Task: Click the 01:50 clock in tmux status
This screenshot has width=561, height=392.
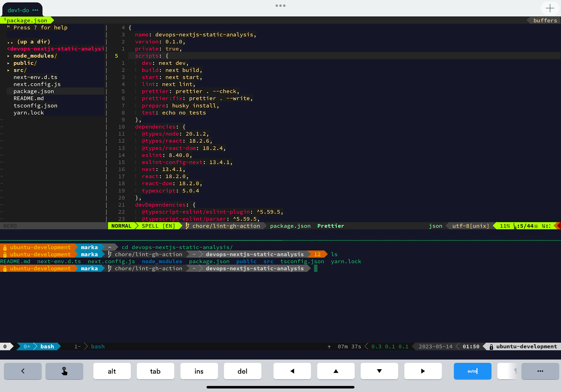Action: tap(471, 346)
